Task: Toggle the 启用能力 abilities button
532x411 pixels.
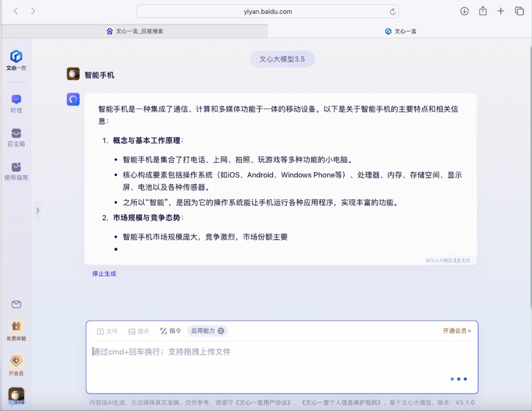Action: coord(207,331)
